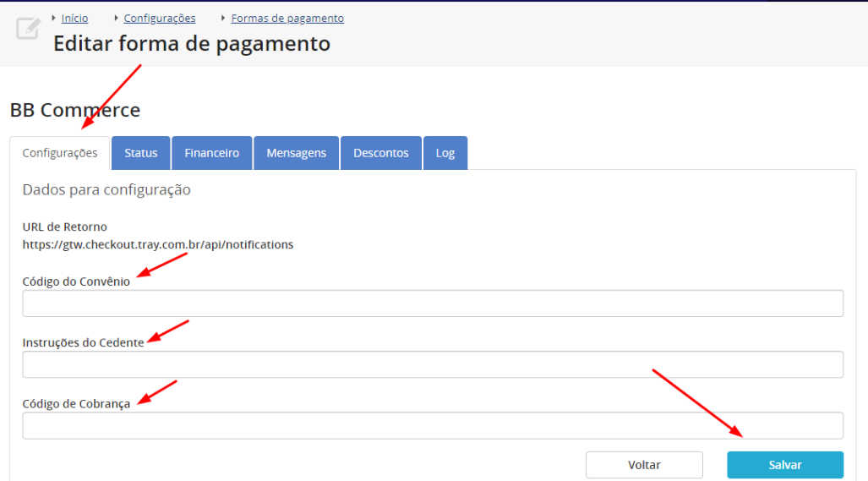View the Log tab
Viewport: 868px width, 481px height.
click(445, 153)
